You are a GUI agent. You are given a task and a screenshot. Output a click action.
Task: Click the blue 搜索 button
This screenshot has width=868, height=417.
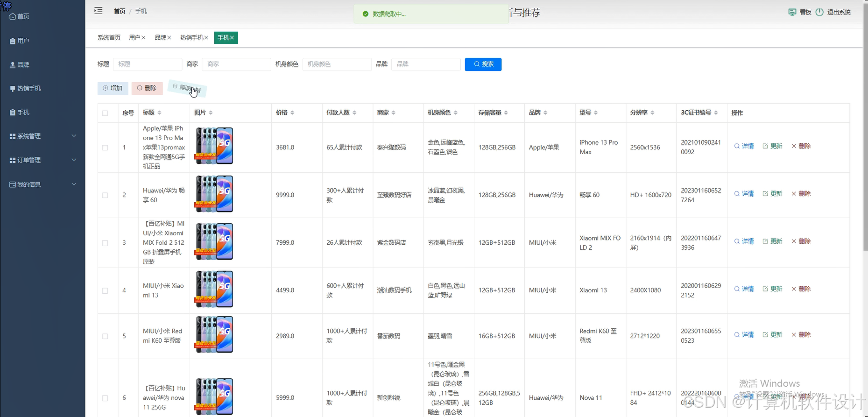pyautogui.click(x=483, y=64)
